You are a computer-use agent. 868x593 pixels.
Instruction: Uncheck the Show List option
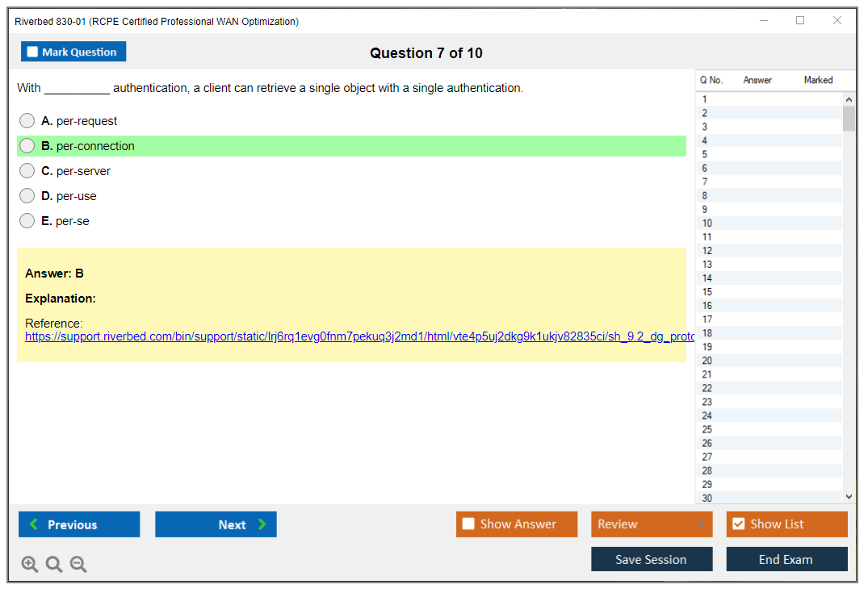738,524
